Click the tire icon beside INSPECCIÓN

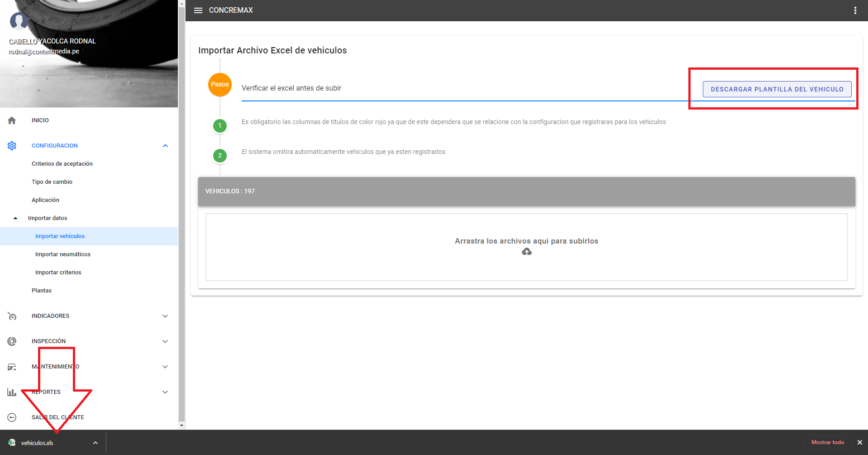point(12,341)
